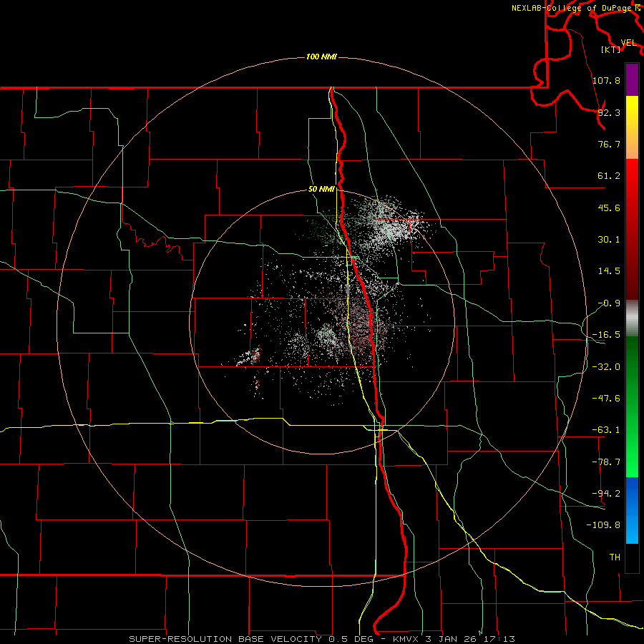Click the 14.5 velocity scale value
Viewport: 644px width, 644px height.
(x=609, y=271)
